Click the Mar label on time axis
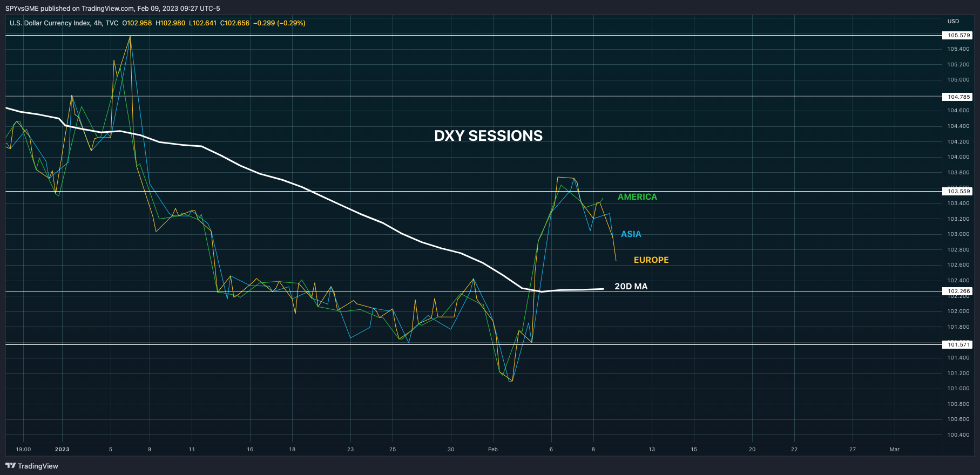The width and height of the screenshot is (980, 475). click(895, 449)
